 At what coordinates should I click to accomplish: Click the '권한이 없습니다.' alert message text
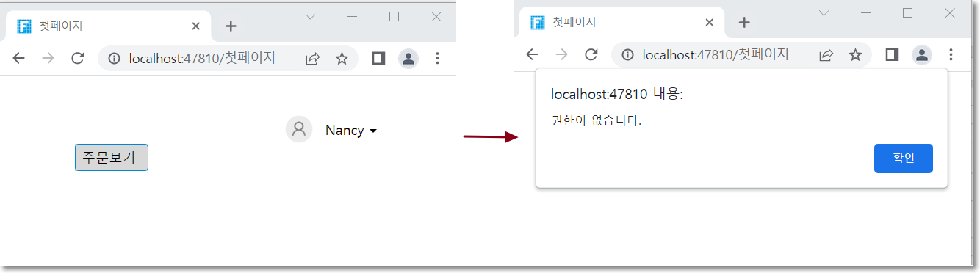coord(597,120)
